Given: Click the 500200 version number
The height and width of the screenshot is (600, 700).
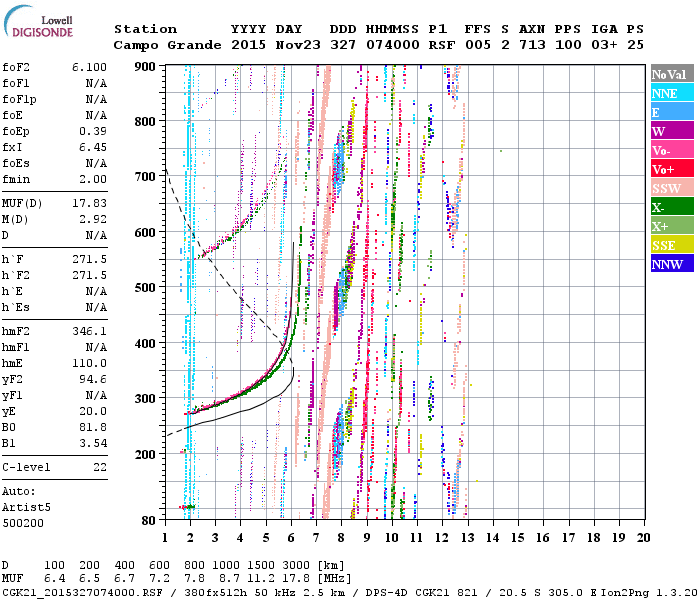Looking at the screenshot, I should pyautogui.click(x=23, y=523).
